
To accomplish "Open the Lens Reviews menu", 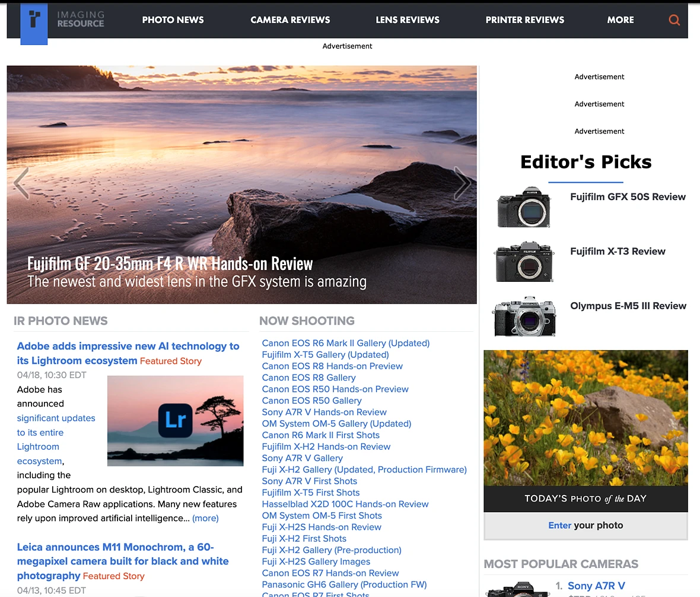I will [x=408, y=20].
